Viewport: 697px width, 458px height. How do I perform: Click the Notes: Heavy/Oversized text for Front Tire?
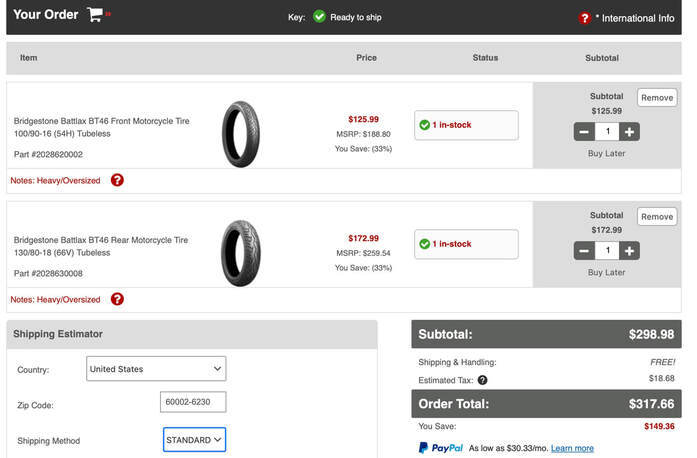[55, 181]
